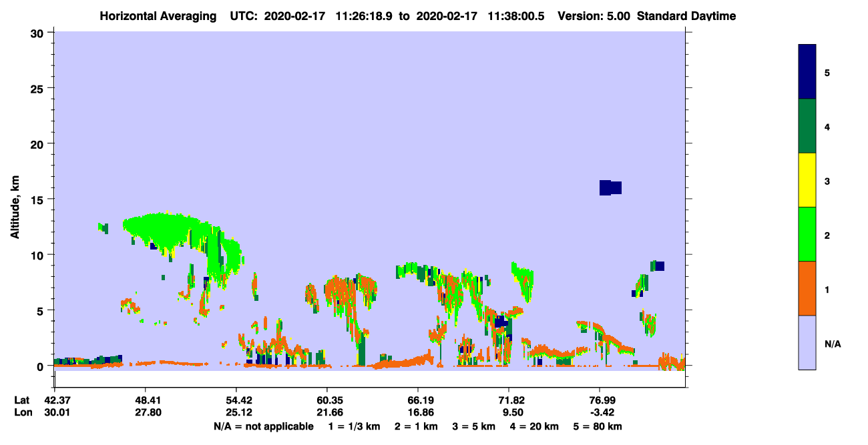The image size is (868, 445).
Task: Click the y-axis tick label 30
Action: [x=38, y=33]
